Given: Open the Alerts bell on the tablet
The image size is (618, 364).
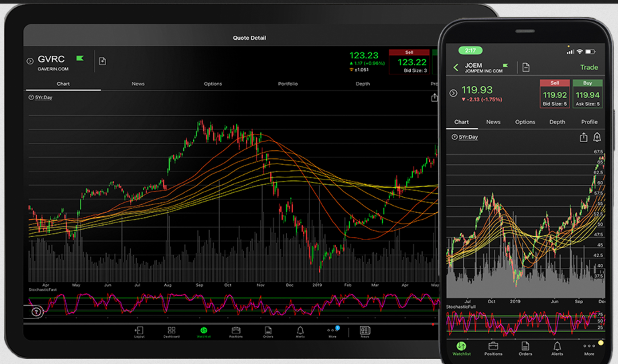Looking at the screenshot, I should coord(300,331).
